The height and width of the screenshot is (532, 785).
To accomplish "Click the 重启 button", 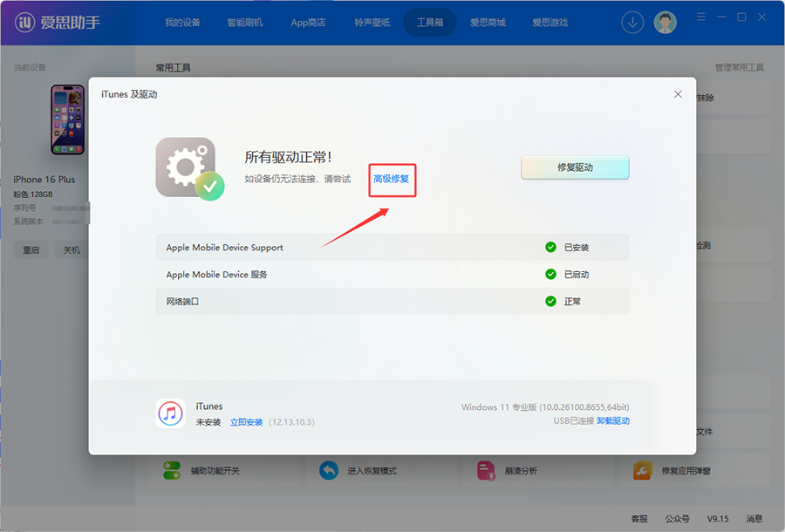I will point(31,249).
